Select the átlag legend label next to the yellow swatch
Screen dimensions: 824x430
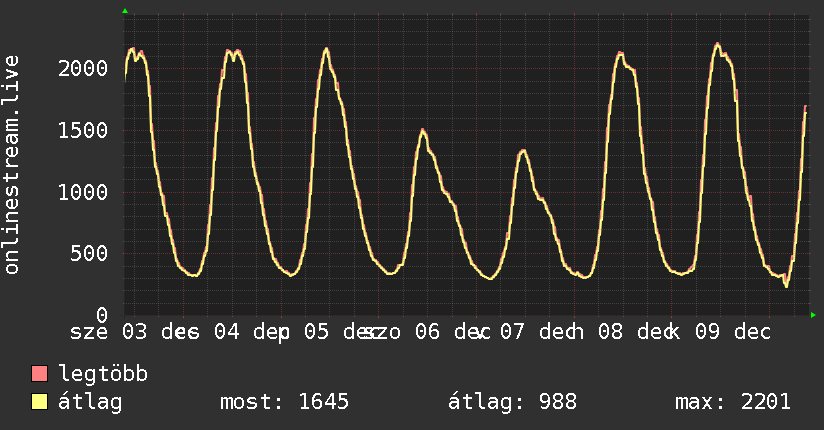tap(90, 402)
